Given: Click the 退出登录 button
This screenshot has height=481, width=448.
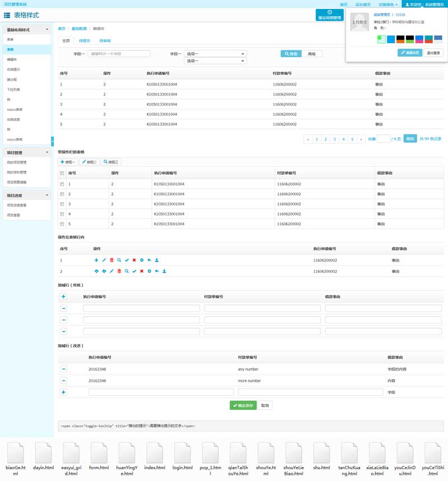Looking at the screenshot, I should click(433, 53).
